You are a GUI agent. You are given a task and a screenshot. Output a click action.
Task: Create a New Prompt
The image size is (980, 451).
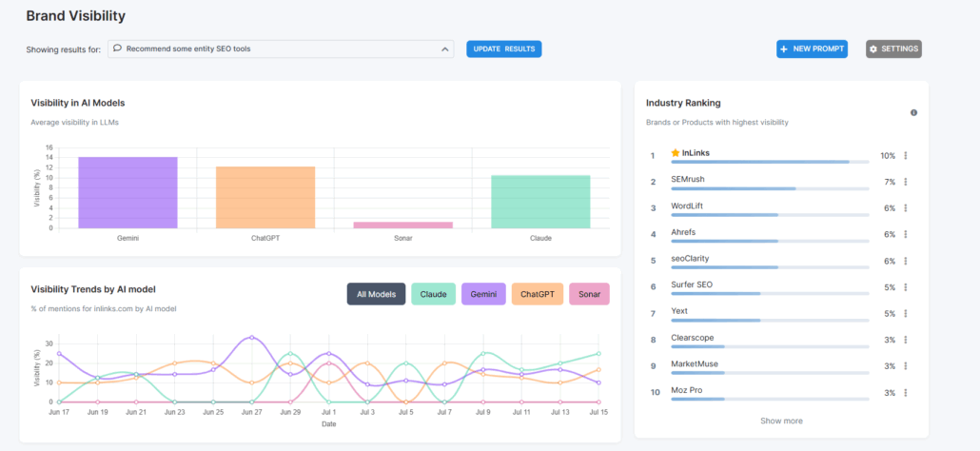click(812, 49)
